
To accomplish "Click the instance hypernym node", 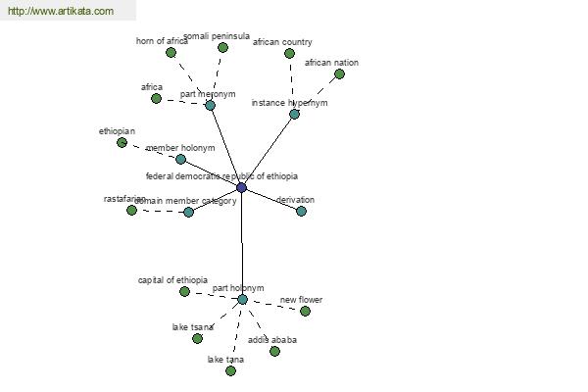I will (294, 114).
